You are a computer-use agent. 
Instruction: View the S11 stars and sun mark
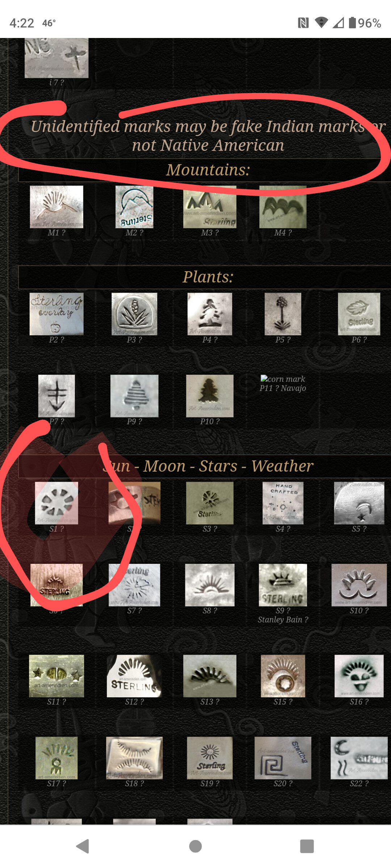click(x=56, y=676)
